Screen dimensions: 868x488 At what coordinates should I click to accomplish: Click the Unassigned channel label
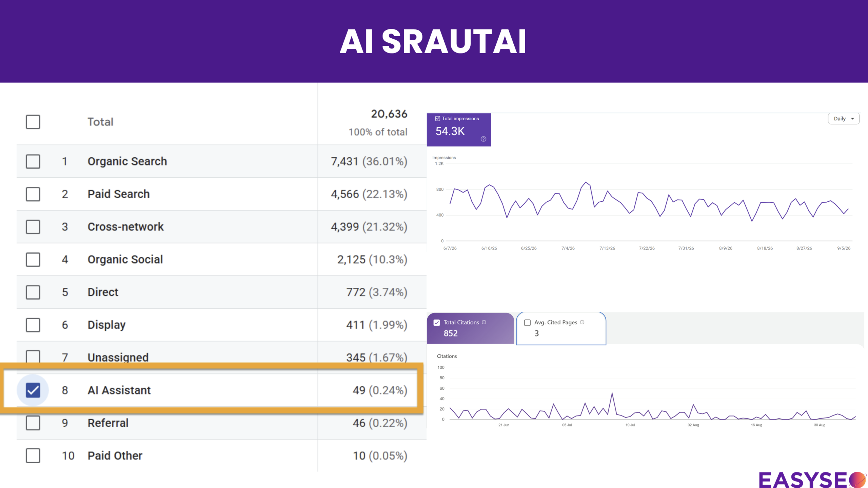click(118, 357)
